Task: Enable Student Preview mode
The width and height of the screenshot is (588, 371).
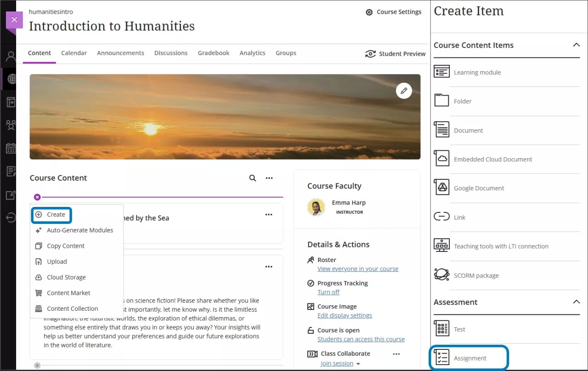Action: [395, 53]
